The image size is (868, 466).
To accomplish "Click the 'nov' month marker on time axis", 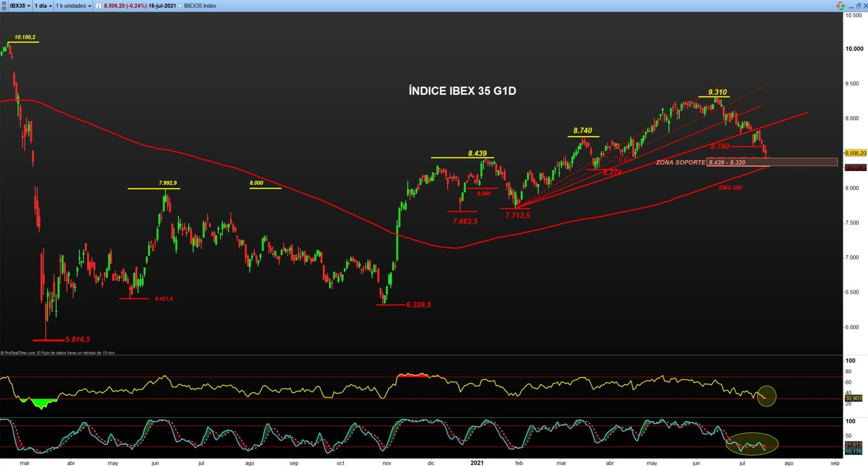I will (x=387, y=463).
